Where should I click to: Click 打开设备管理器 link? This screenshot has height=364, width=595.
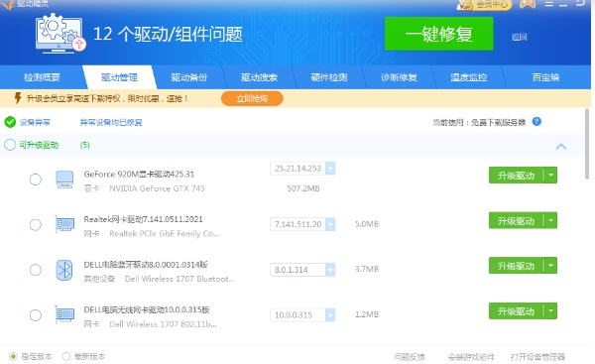coord(537,357)
